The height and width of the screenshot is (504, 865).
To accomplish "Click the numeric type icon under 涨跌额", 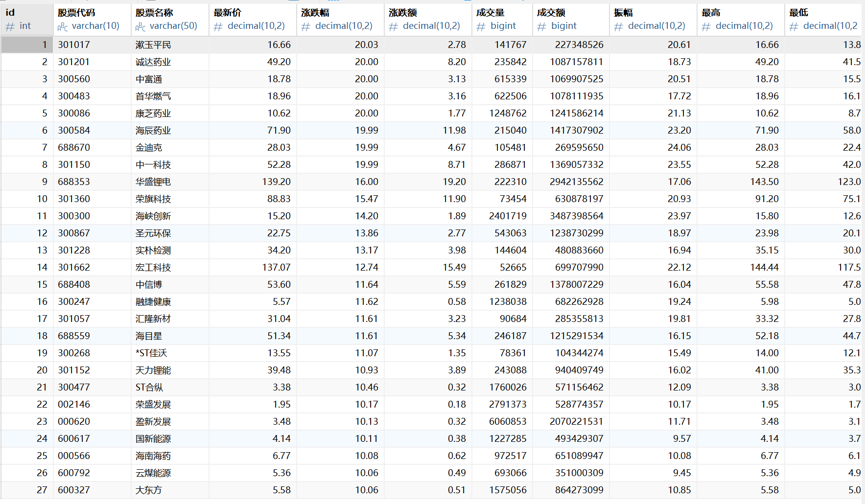I will [394, 27].
